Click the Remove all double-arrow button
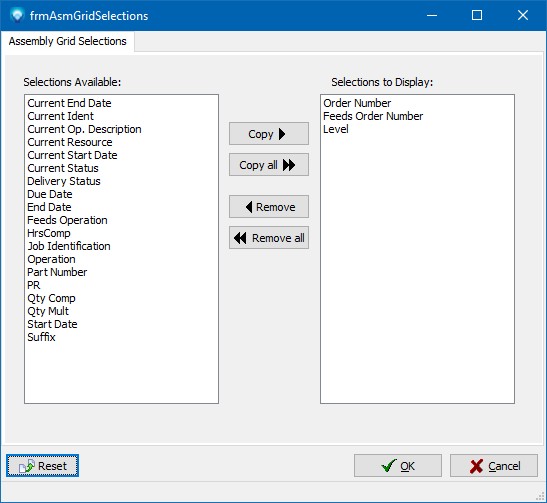The image size is (547, 503). pyautogui.click(x=269, y=238)
